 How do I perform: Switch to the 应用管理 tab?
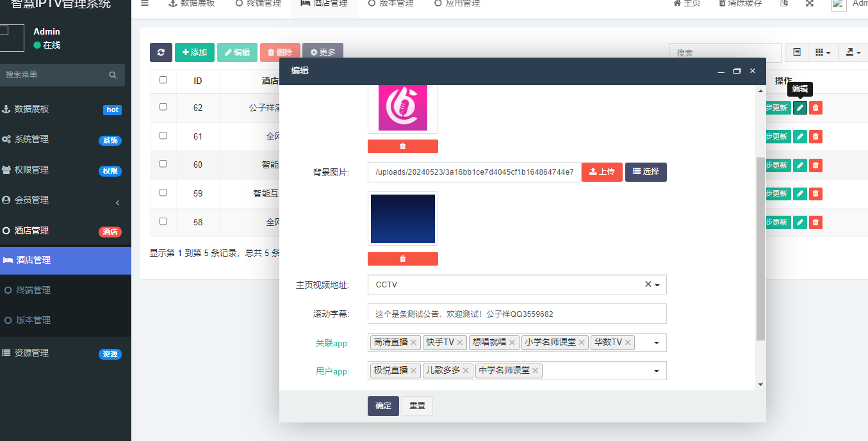pyautogui.click(x=456, y=3)
